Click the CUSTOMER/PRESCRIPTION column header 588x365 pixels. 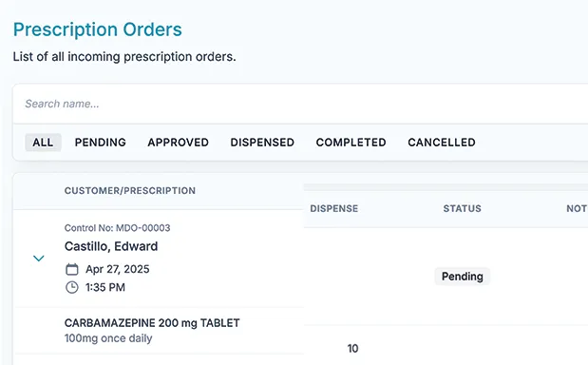point(130,190)
